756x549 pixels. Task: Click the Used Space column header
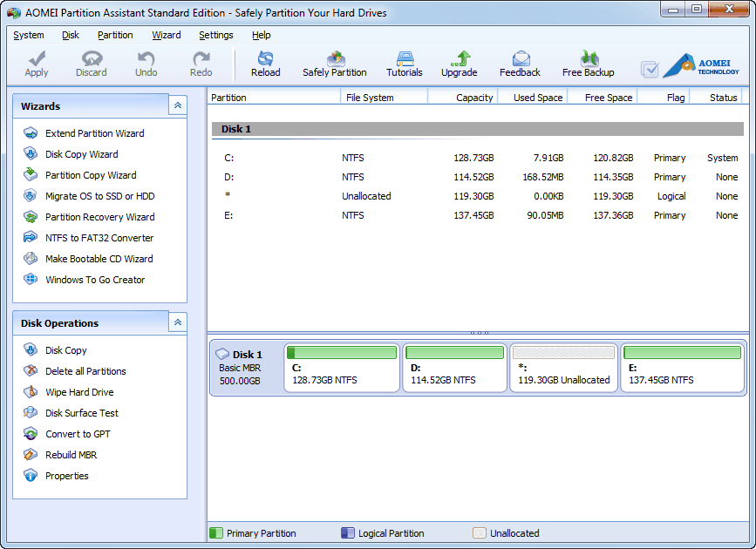click(532, 98)
